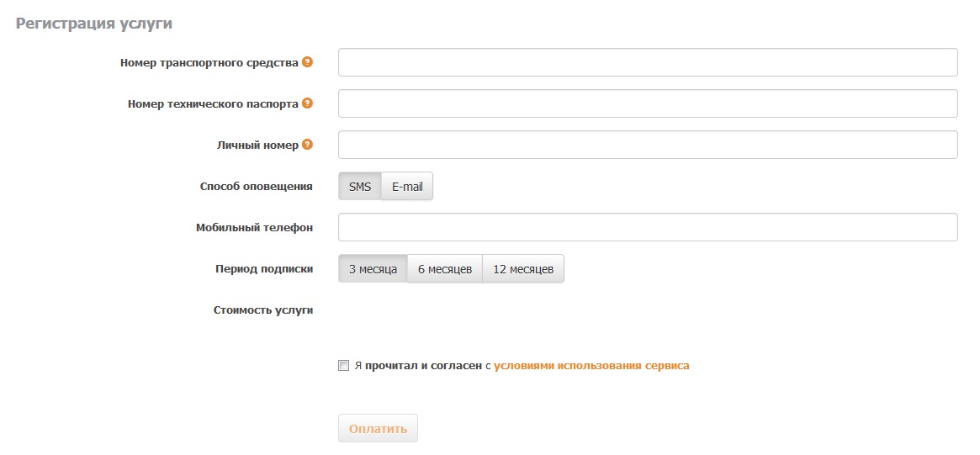Open the условиями использования сервиса link
980x455 pixels.
(591, 366)
